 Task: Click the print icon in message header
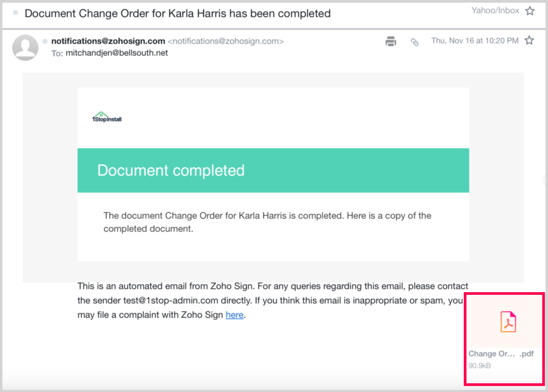[x=391, y=41]
